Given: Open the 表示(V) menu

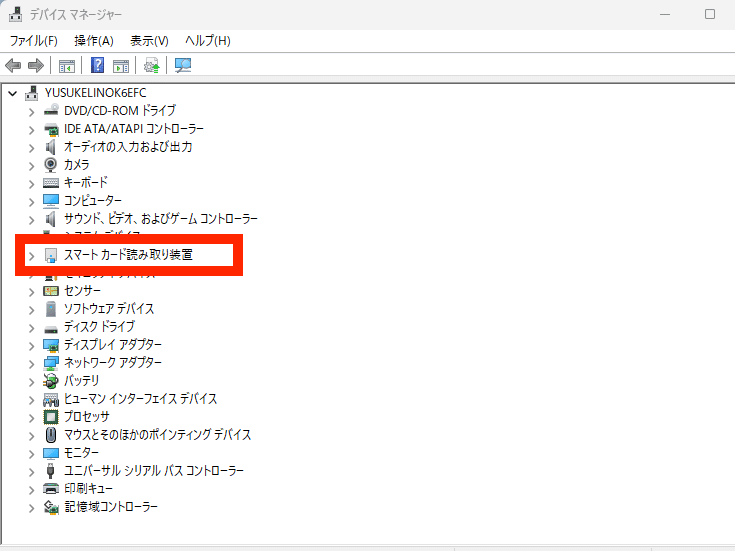Looking at the screenshot, I should [149, 41].
